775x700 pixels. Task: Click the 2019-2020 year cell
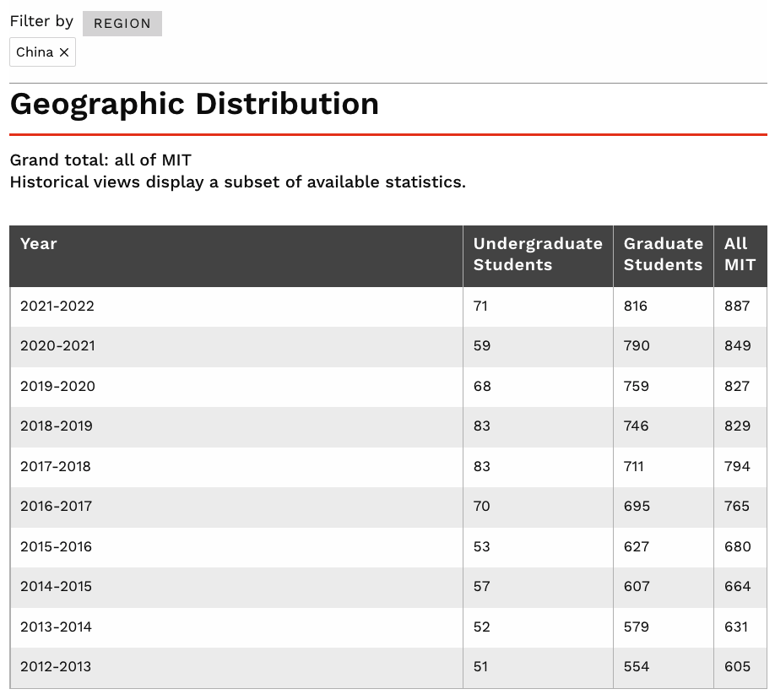[x=57, y=387]
